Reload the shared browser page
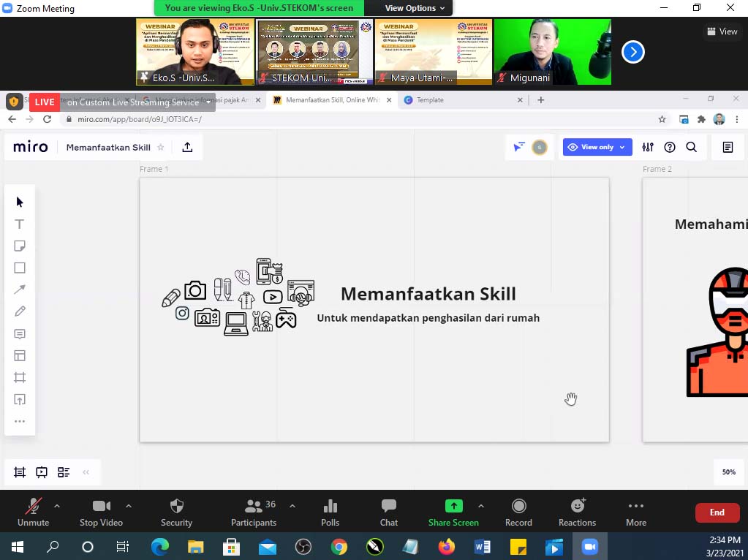748x560 pixels. click(x=47, y=119)
